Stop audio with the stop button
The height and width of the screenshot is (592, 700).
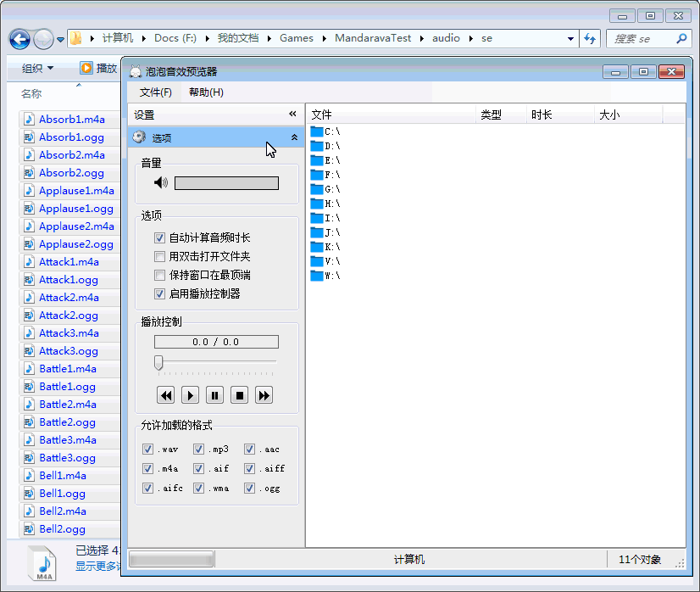[239, 395]
